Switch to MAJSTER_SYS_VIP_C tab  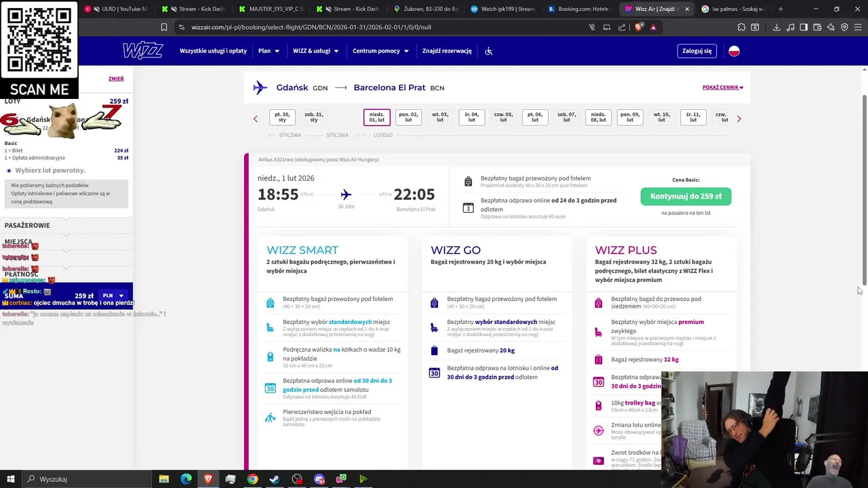(x=271, y=9)
